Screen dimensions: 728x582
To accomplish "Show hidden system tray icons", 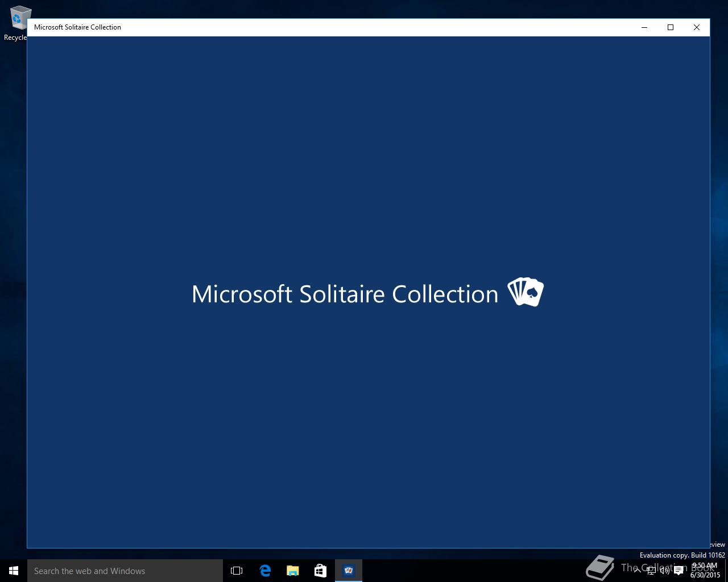I will point(638,571).
